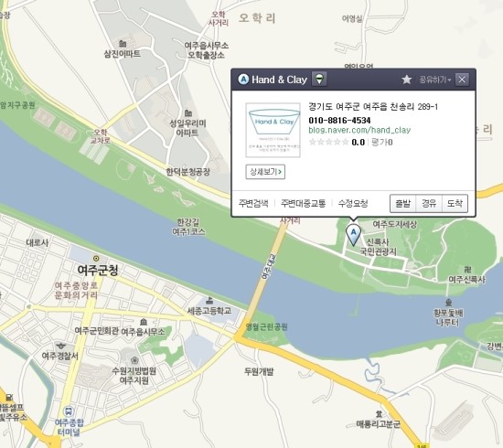Open 상세보기 detail view button
This screenshot has height=448, width=503.
pyautogui.click(x=265, y=172)
